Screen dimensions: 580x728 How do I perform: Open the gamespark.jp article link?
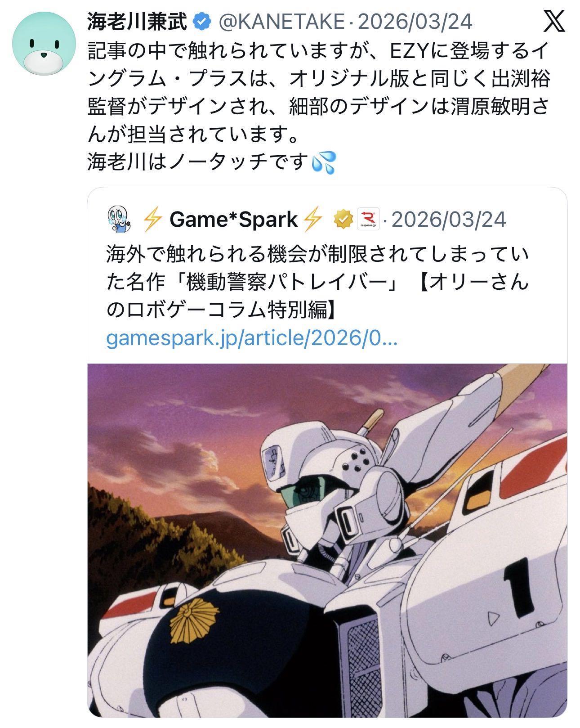pyautogui.click(x=252, y=338)
